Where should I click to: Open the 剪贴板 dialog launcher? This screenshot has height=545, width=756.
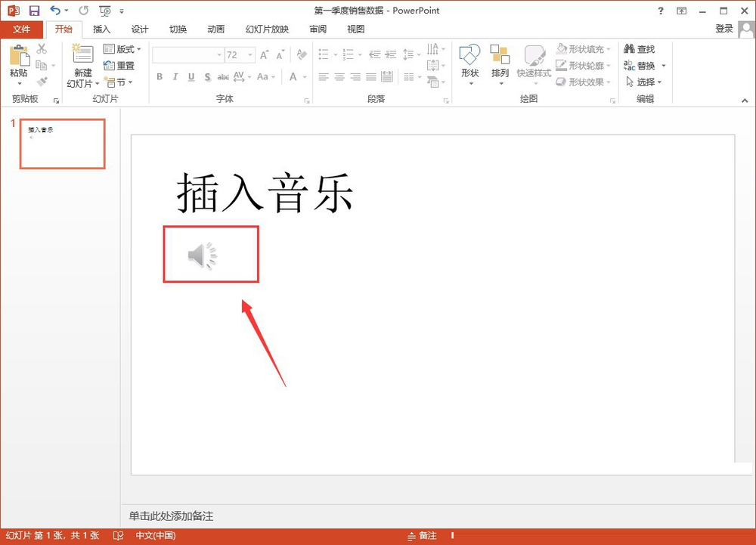coord(57,101)
